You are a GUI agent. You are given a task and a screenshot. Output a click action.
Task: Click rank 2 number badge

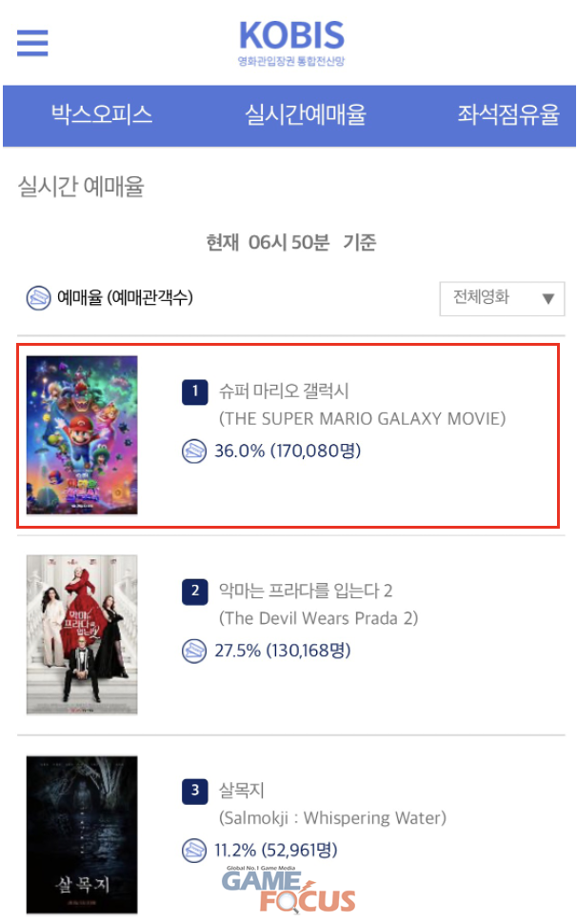(x=195, y=591)
